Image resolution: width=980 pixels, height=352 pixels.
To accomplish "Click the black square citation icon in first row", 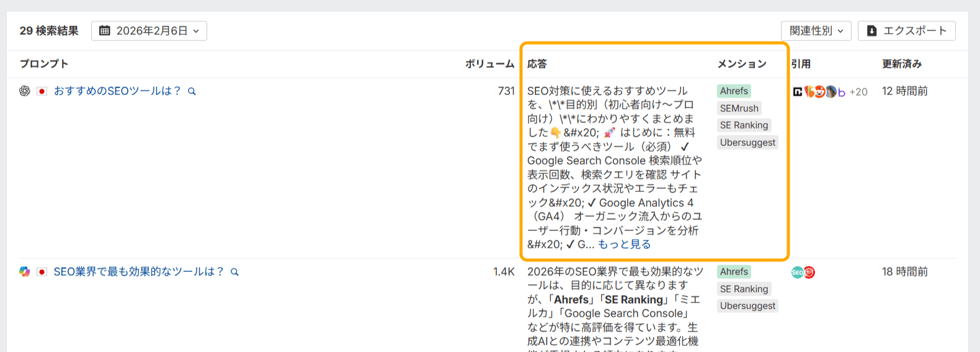I will coord(798,92).
